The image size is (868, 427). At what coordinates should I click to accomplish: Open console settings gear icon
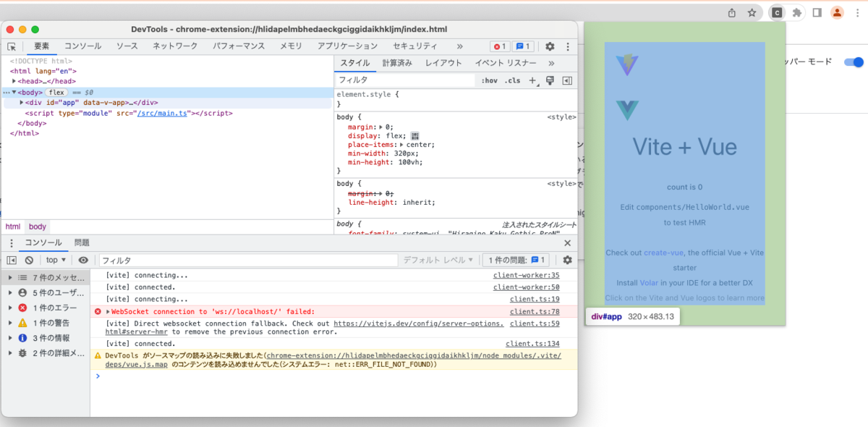(x=567, y=260)
